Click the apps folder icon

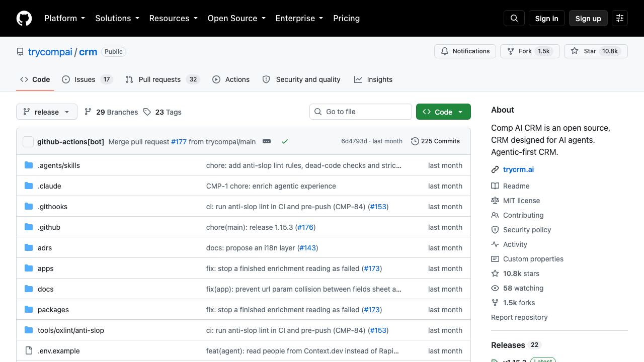(29, 268)
